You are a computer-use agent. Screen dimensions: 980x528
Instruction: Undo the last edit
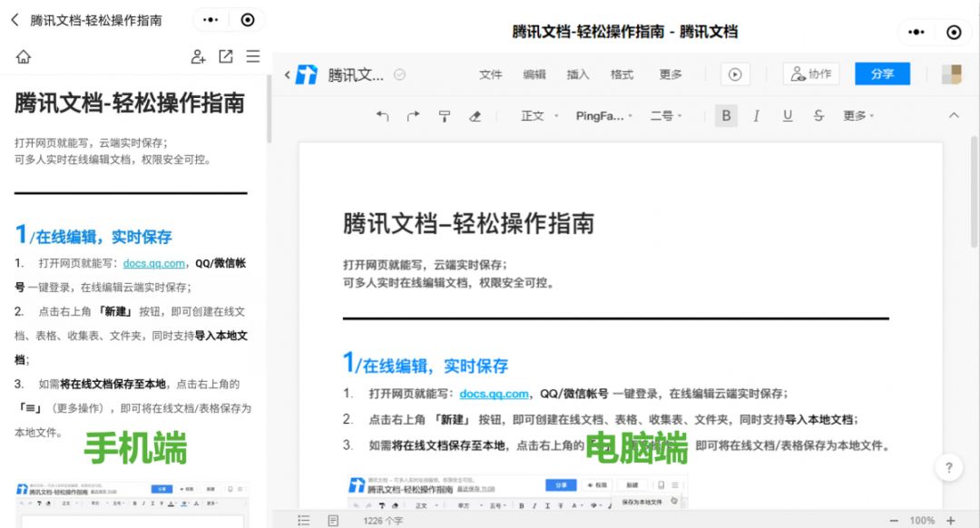[383, 115]
